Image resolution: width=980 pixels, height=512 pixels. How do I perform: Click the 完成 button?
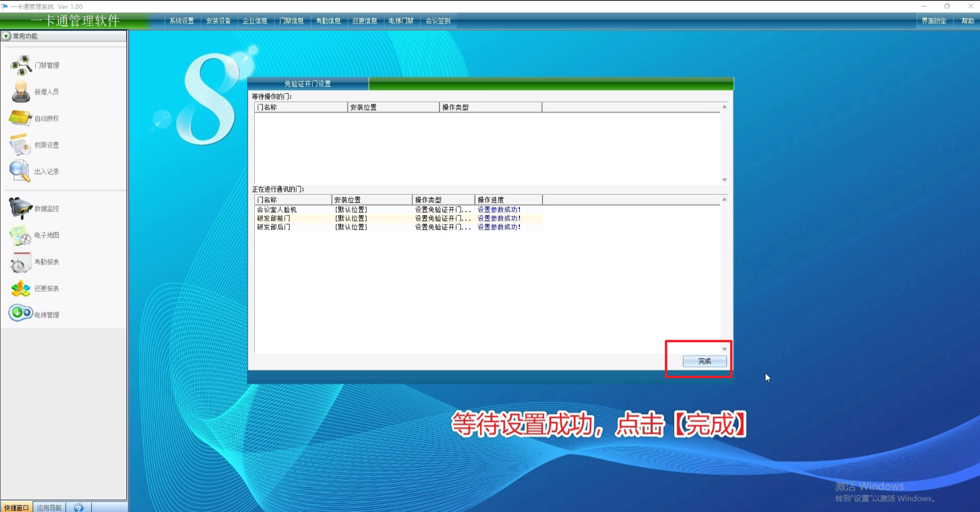click(x=704, y=361)
